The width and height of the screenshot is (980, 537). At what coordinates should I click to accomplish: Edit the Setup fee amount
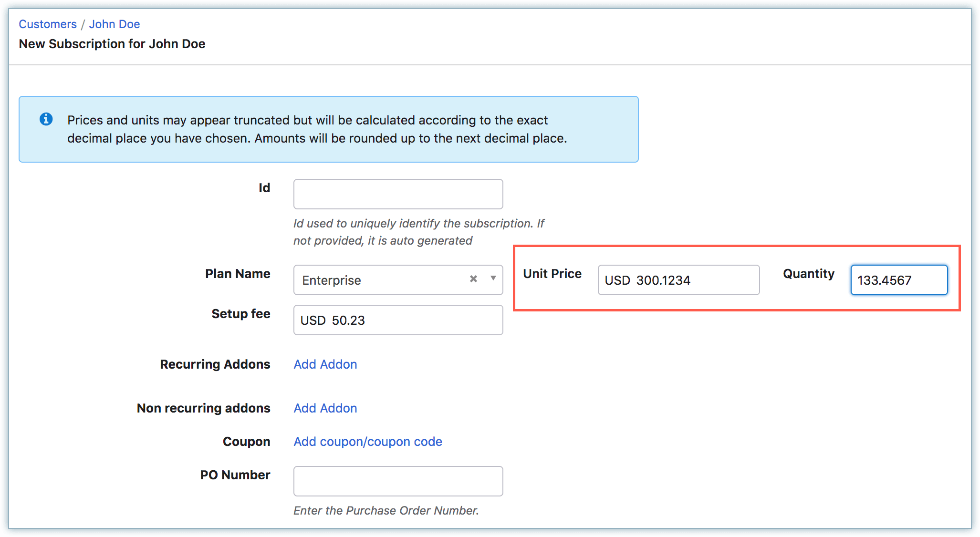tap(406, 320)
